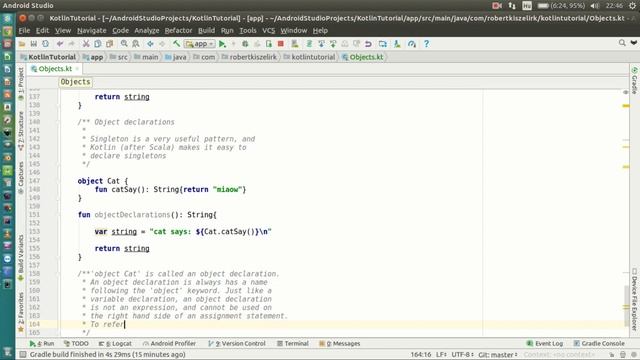Click the Make Project hammer icon
This screenshot has width=640, height=360.
point(176,44)
